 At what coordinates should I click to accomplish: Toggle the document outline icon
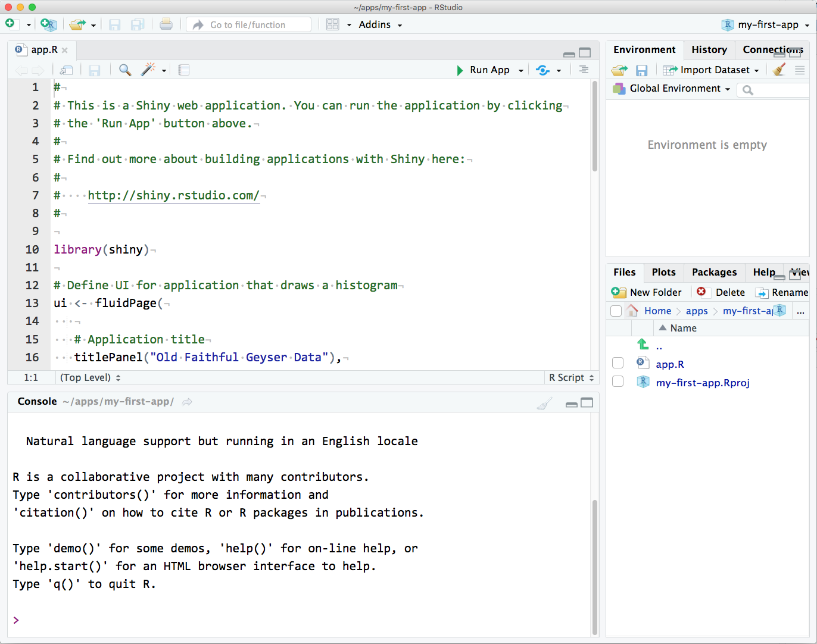tap(584, 70)
